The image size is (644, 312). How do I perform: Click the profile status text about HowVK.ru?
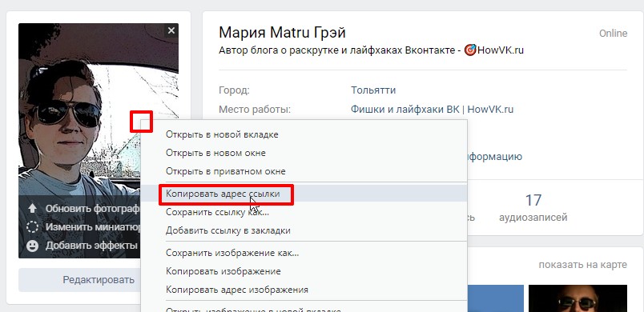click(x=372, y=50)
